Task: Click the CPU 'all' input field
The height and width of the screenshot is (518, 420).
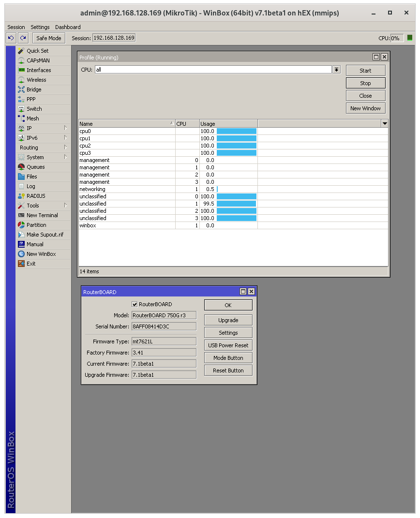Action: (213, 70)
